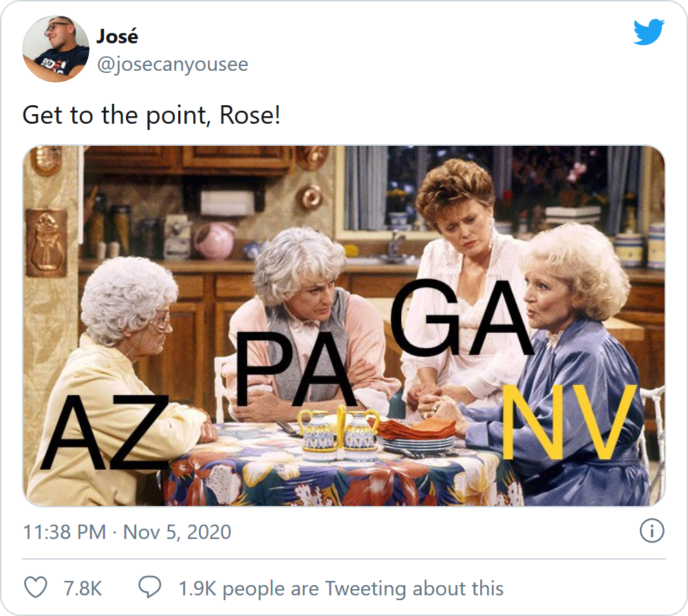Click the blue Twitter bird logo
This screenshot has height=616, width=688.
click(649, 32)
